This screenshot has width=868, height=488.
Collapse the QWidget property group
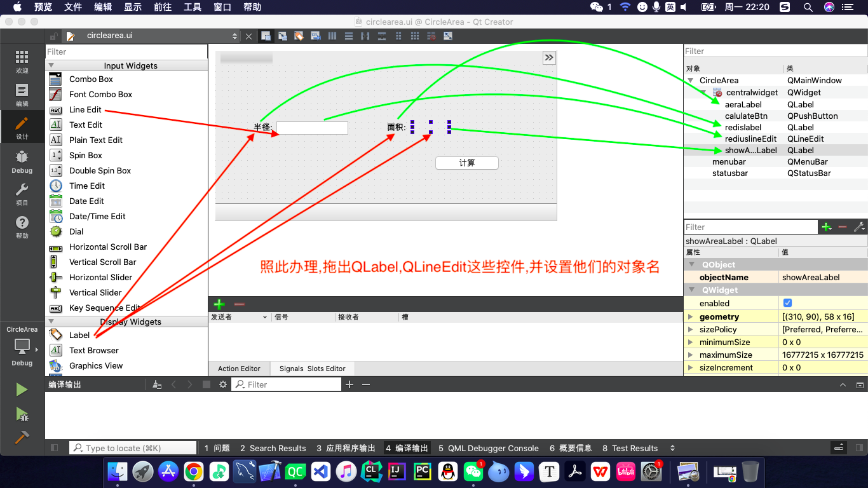pos(691,290)
